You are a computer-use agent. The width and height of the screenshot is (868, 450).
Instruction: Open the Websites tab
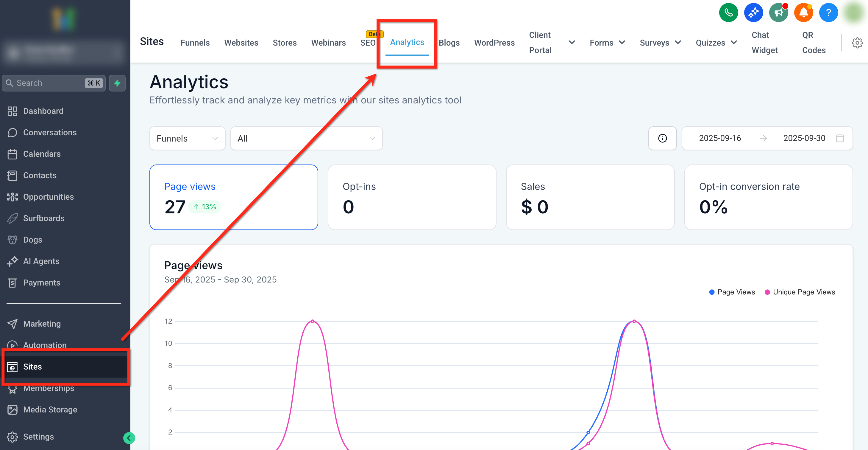point(241,43)
